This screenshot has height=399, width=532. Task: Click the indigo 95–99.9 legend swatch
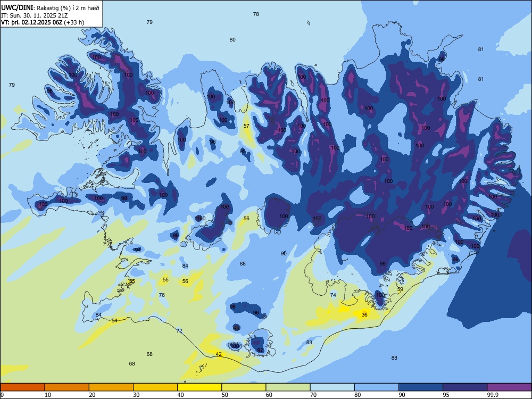[465, 387]
